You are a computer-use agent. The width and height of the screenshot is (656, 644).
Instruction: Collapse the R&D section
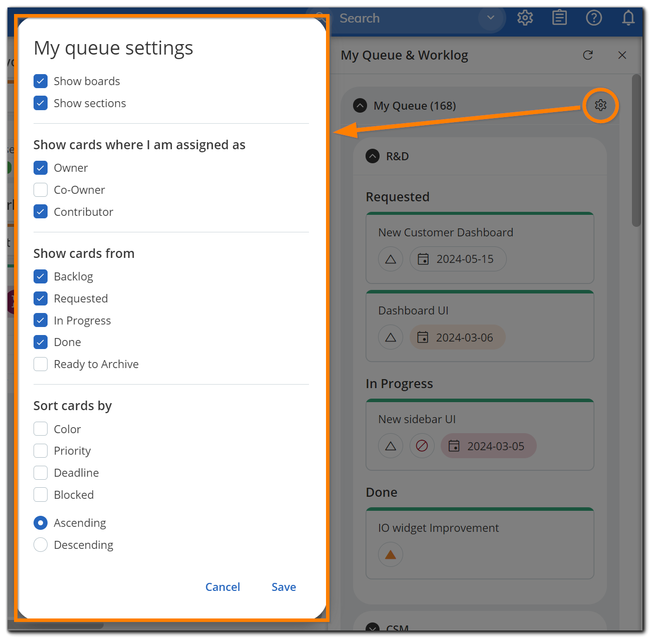tap(373, 156)
